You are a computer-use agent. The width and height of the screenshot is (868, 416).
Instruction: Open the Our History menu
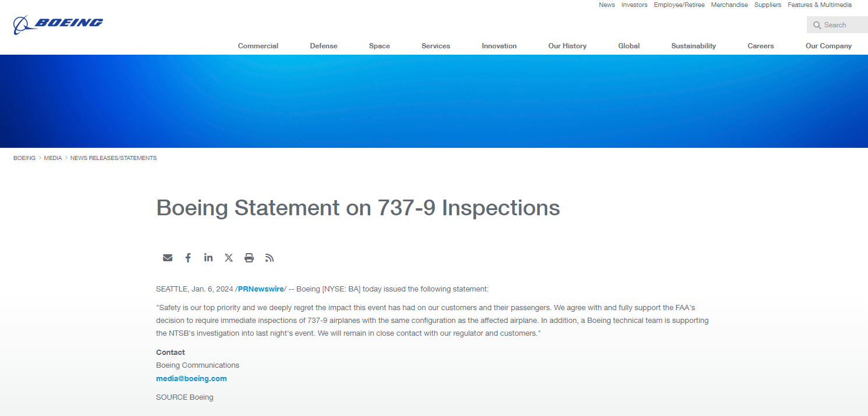(568, 46)
